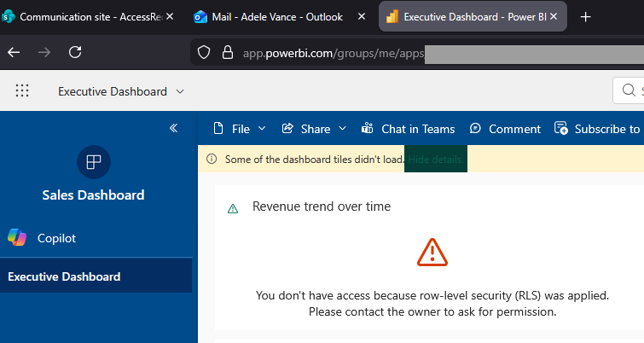Click the padlock site security icon

(x=228, y=53)
